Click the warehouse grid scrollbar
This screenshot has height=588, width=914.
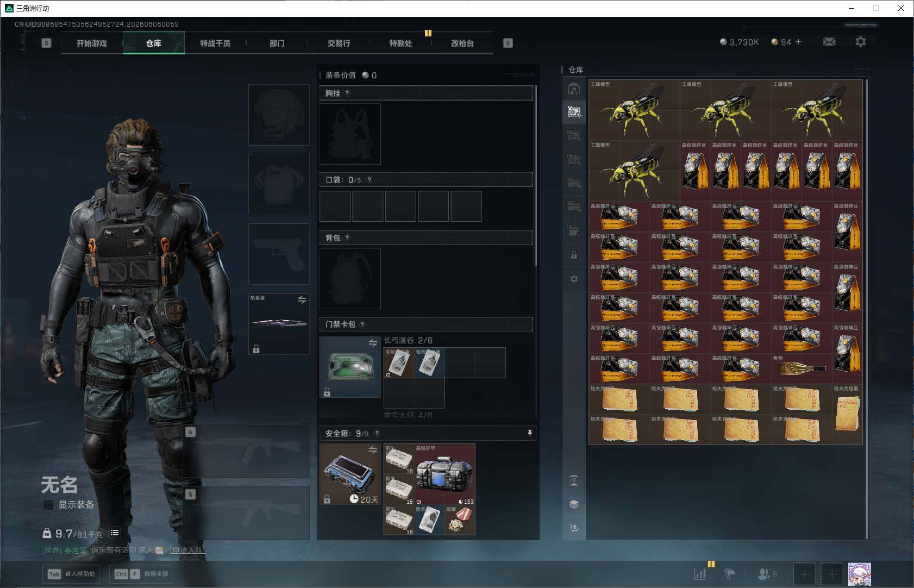866,309
